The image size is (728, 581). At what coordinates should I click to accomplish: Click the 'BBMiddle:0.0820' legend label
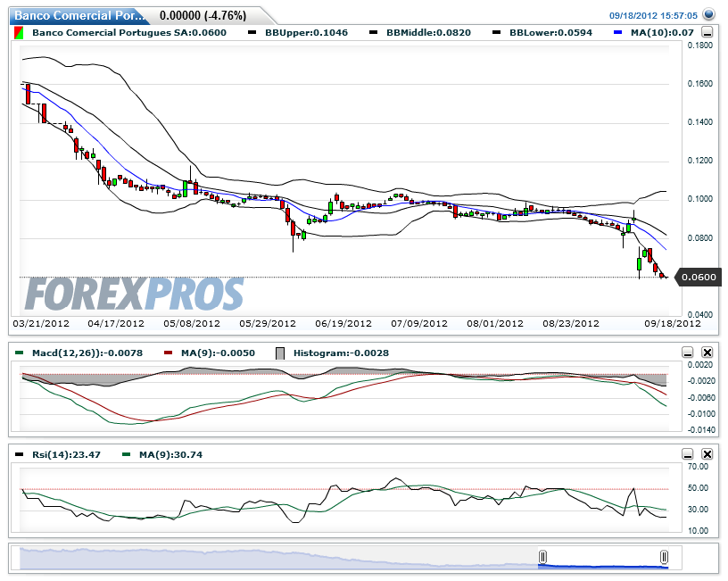(428, 33)
